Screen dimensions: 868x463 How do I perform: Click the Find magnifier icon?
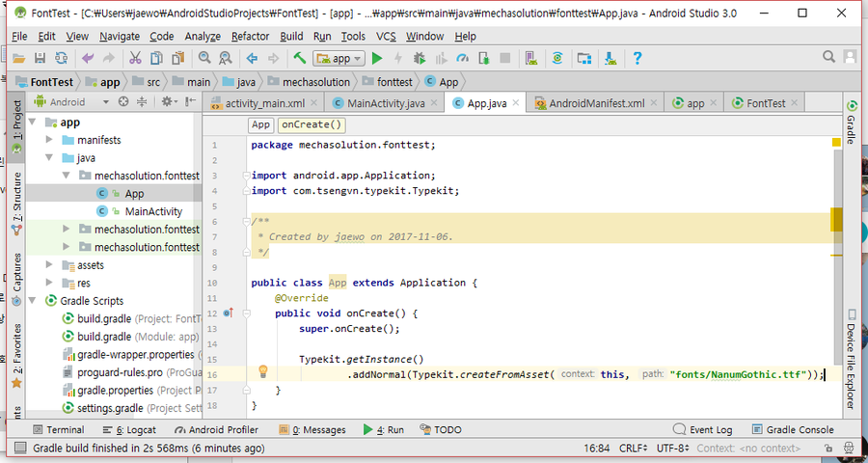(204, 58)
